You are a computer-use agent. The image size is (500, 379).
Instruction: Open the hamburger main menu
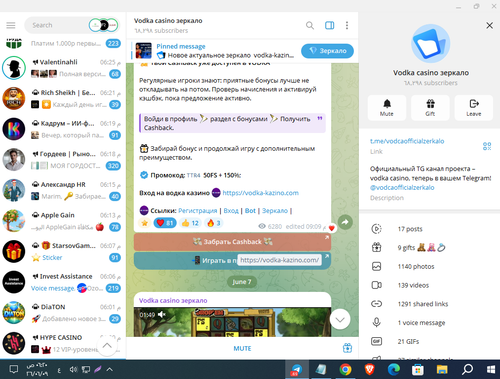coord(11,25)
